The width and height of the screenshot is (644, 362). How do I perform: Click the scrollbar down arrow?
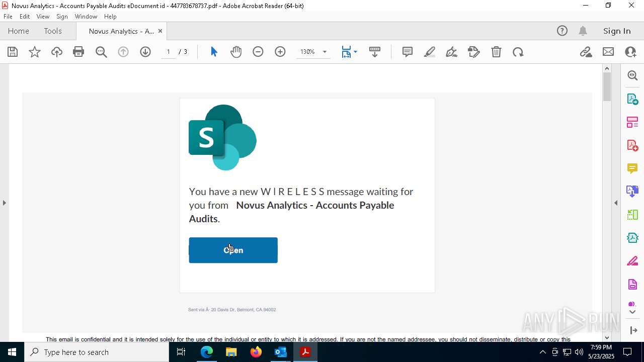click(607, 337)
